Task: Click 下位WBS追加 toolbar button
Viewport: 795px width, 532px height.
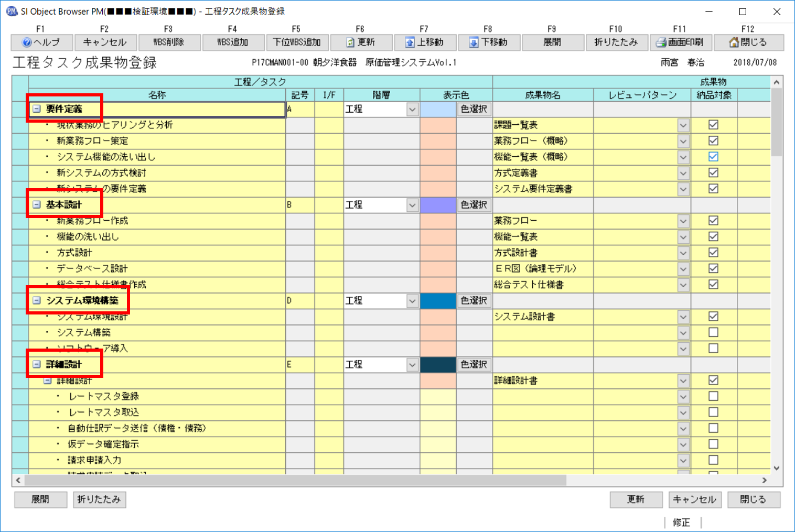Action: coord(297,42)
